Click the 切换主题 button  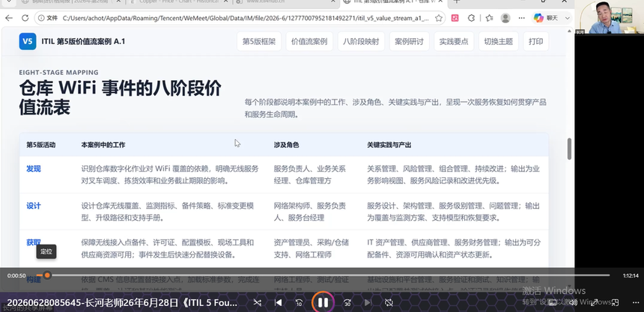(x=498, y=41)
